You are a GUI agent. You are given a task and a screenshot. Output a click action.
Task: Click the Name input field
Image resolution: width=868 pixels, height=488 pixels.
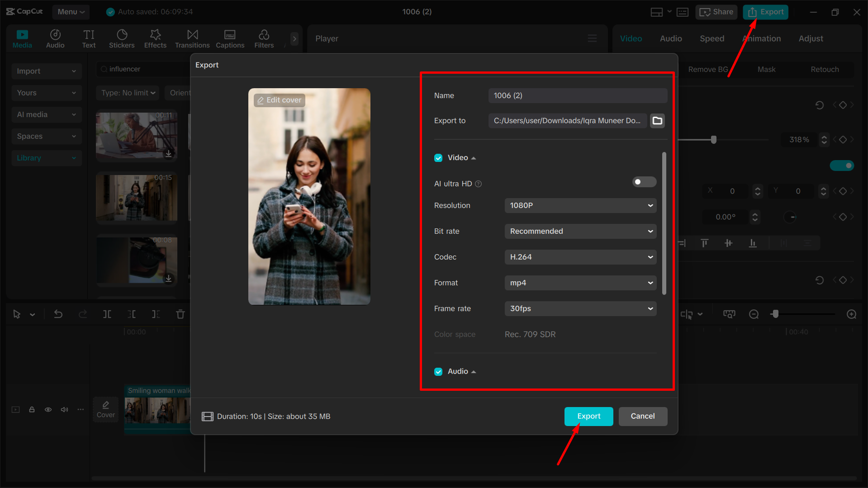(577, 95)
